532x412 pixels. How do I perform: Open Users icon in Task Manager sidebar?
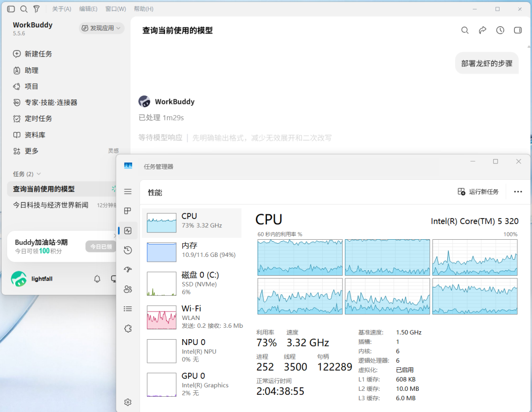point(128,289)
